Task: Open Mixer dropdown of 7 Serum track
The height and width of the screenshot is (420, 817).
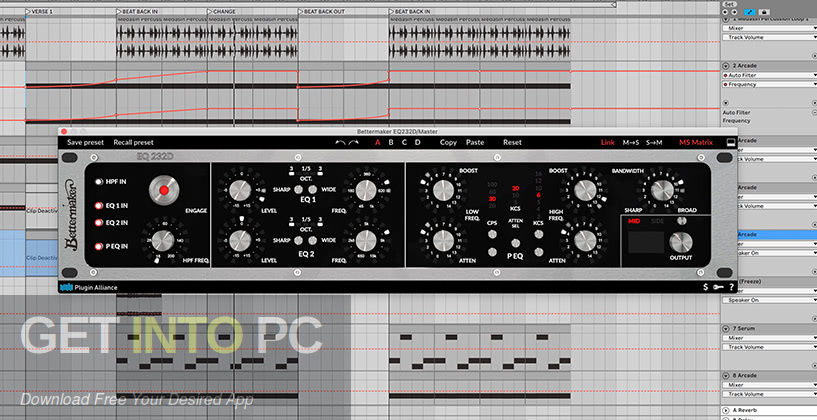Action: click(x=769, y=338)
